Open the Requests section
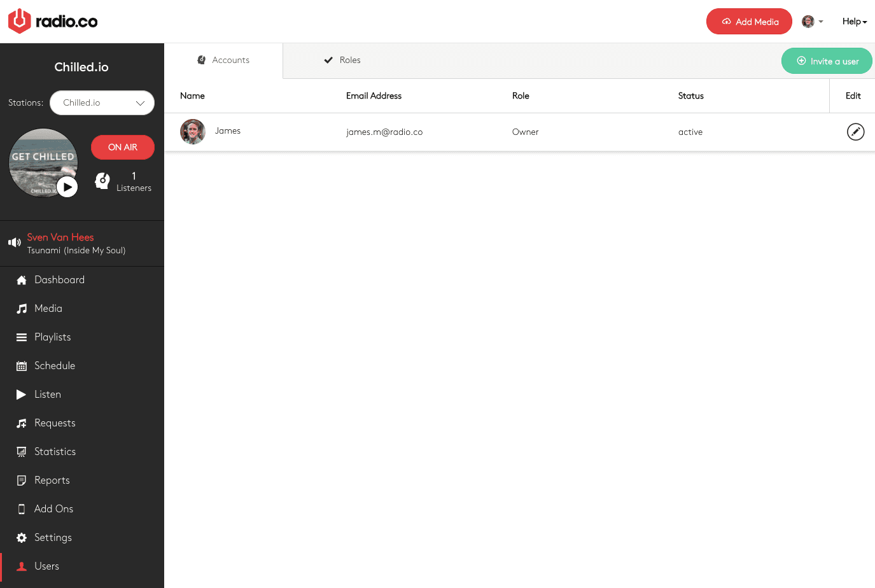875x588 pixels. click(x=53, y=423)
